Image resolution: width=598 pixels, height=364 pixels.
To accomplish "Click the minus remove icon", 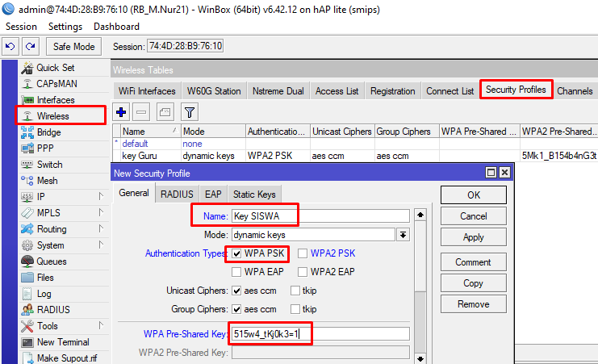I will (x=141, y=112).
